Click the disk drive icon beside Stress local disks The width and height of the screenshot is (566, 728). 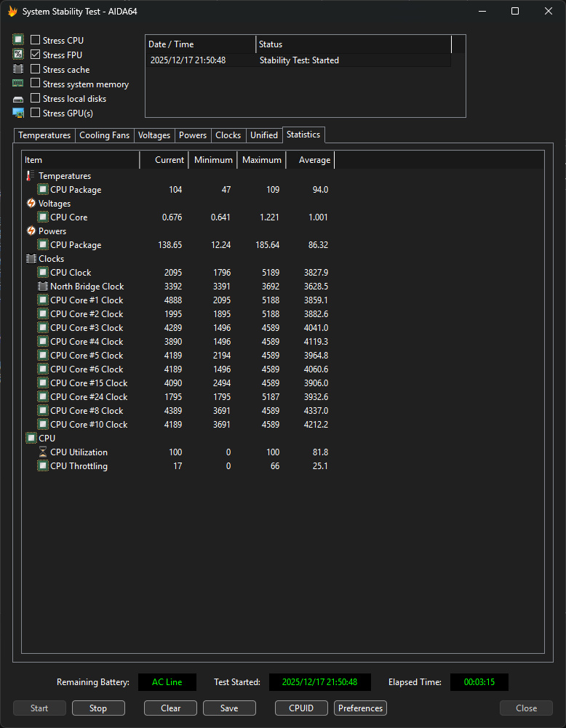click(x=18, y=99)
